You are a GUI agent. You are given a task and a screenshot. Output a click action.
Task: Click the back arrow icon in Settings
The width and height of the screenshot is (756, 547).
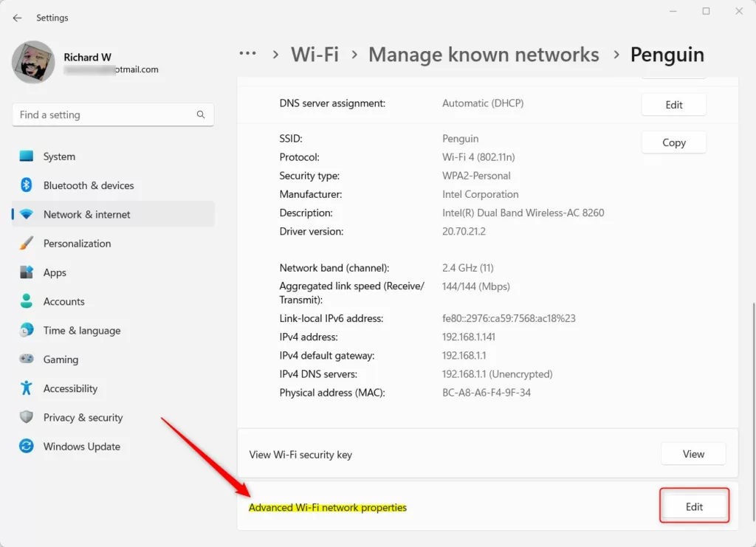tap(18, 18)
